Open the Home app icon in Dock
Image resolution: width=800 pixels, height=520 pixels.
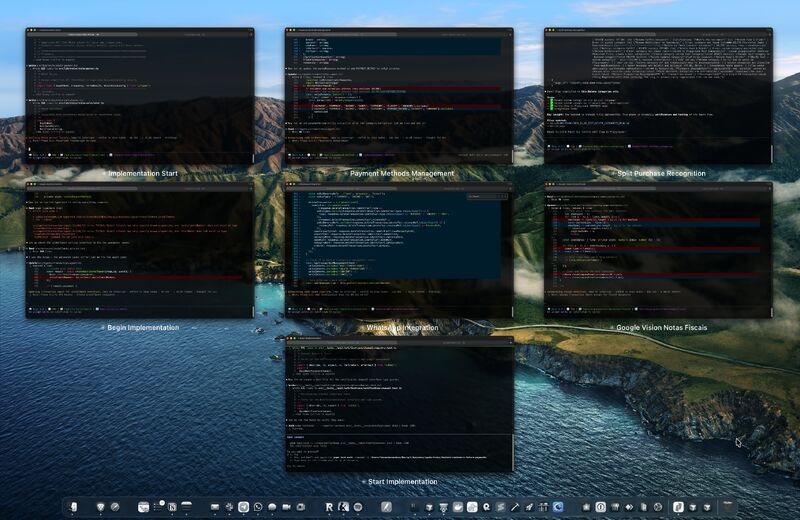pos(472,507)
